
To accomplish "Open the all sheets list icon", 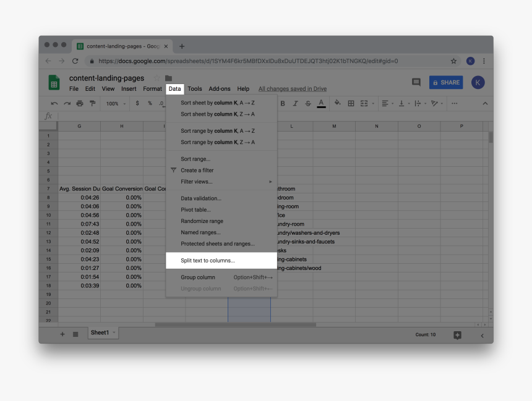I will pos(75,334).
